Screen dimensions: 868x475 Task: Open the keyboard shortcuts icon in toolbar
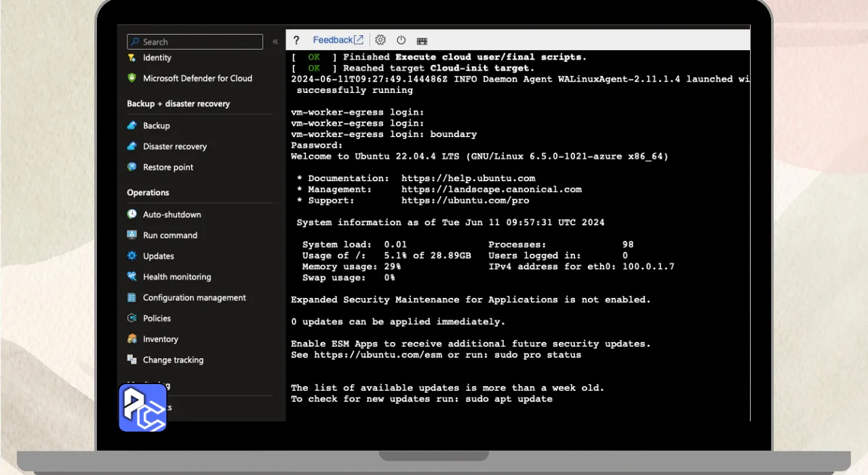pos(422,41)
